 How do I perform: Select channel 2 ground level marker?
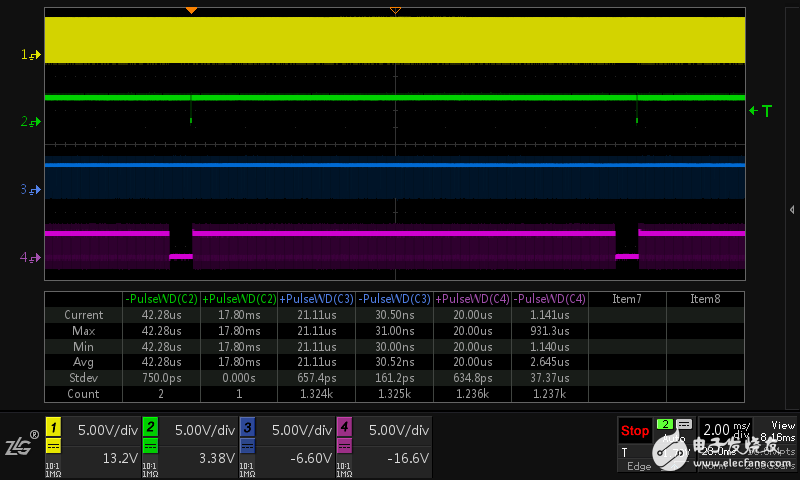click(31, 122)
